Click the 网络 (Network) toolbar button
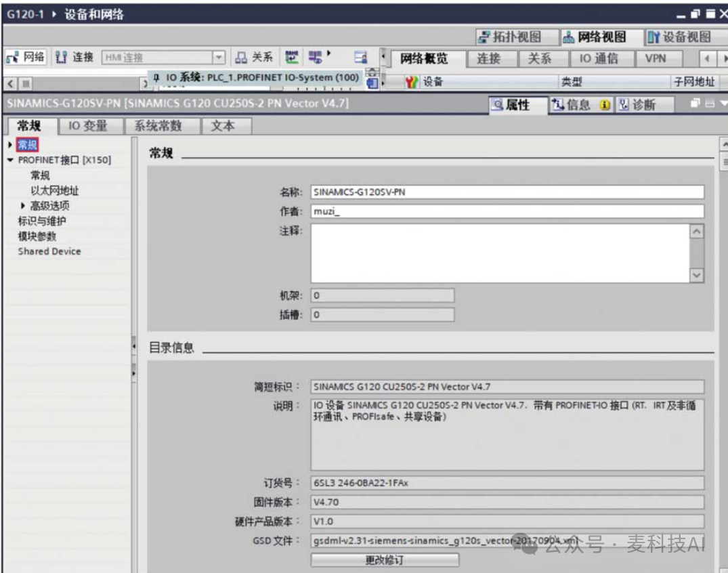 pyautogui.click(x=26, y=57)
